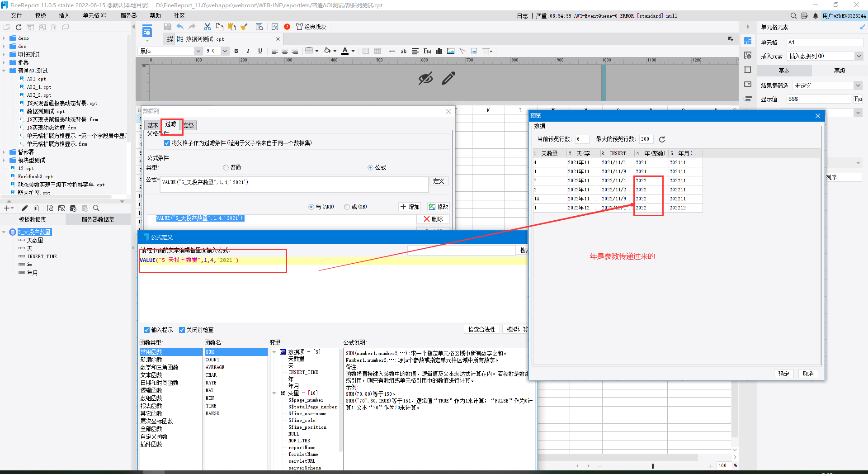Image resolution: width=868 pixels, height=474 pixels.
Task: Click the search magnifier in title bar
Action: pos(793,16)
